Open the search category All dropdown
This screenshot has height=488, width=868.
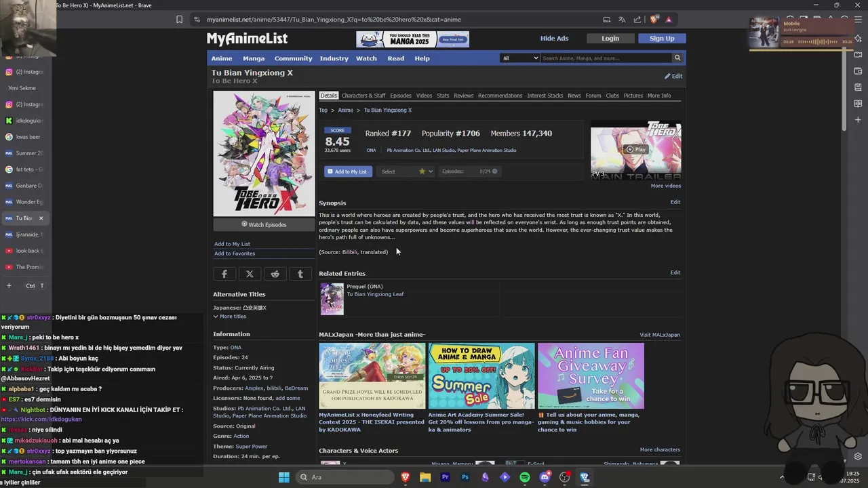pyautogui.click(x=520, y=58)
